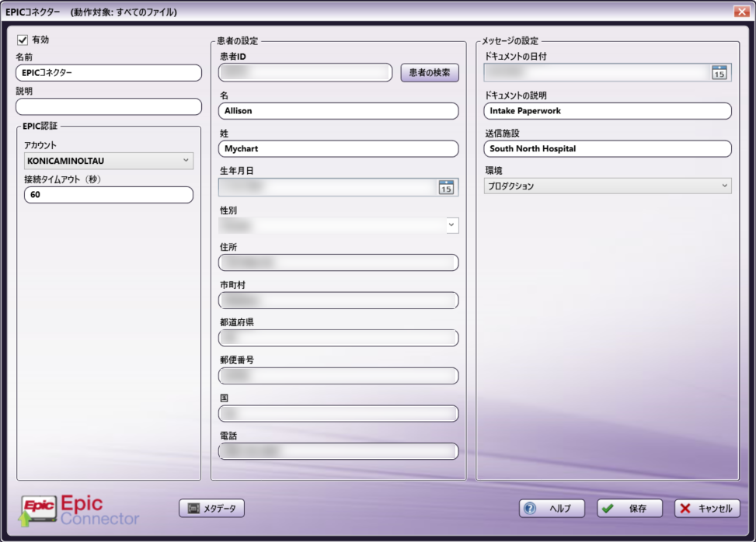Click the 電話 input field

[x=339, y=451]
